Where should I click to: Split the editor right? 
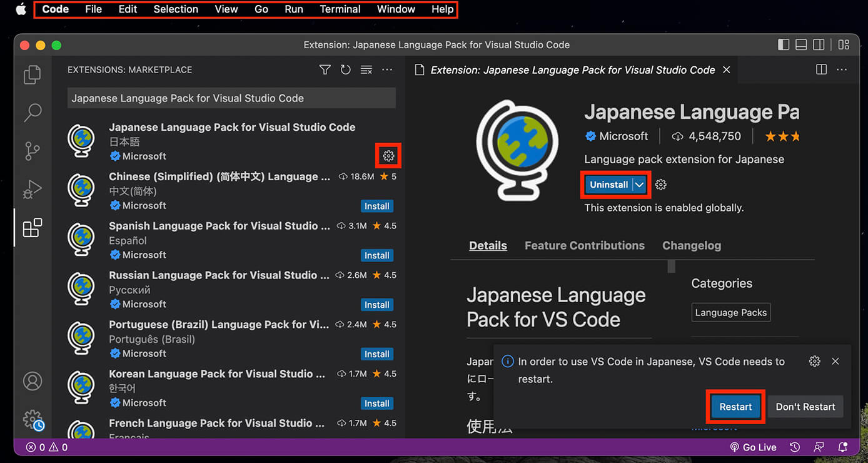[822, 69]
